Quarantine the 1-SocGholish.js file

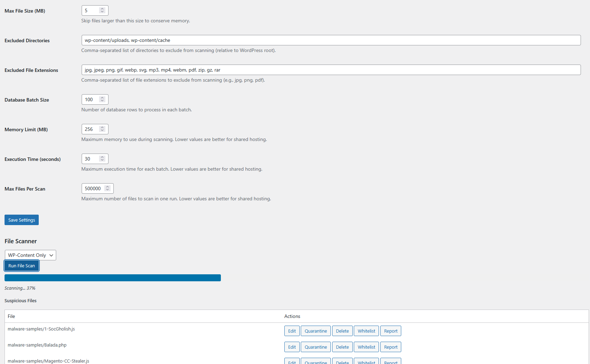click(x=315, y=331)
